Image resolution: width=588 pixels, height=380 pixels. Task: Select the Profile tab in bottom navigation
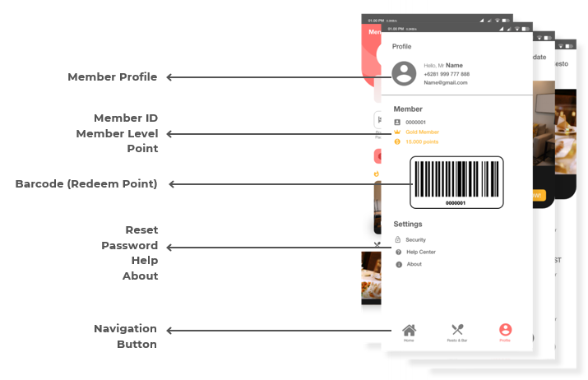(505, 331)
